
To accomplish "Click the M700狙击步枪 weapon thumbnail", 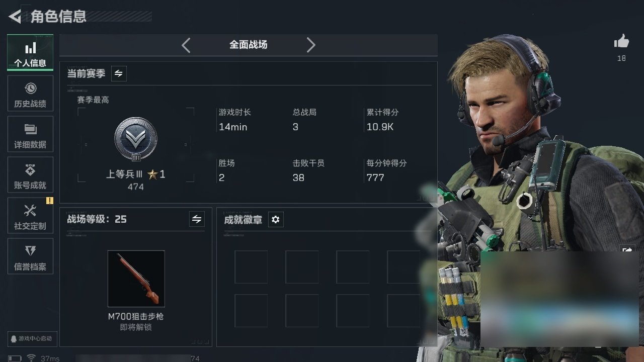I will (x=136, y=279).
